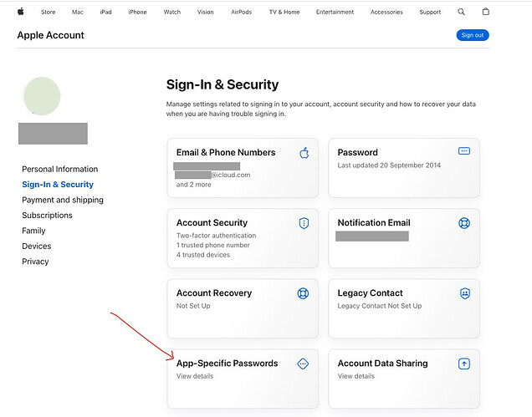Viewport: 532px width, 417px height.
Task: Click the profile avatar circle
Action: pos(42,96)
